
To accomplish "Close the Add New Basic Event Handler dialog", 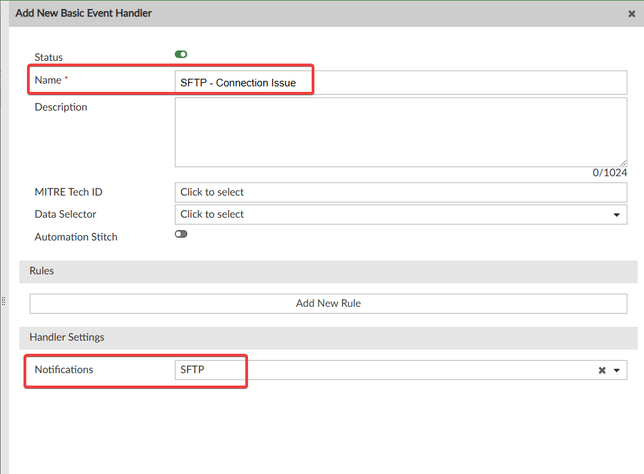I will point(632,14).
